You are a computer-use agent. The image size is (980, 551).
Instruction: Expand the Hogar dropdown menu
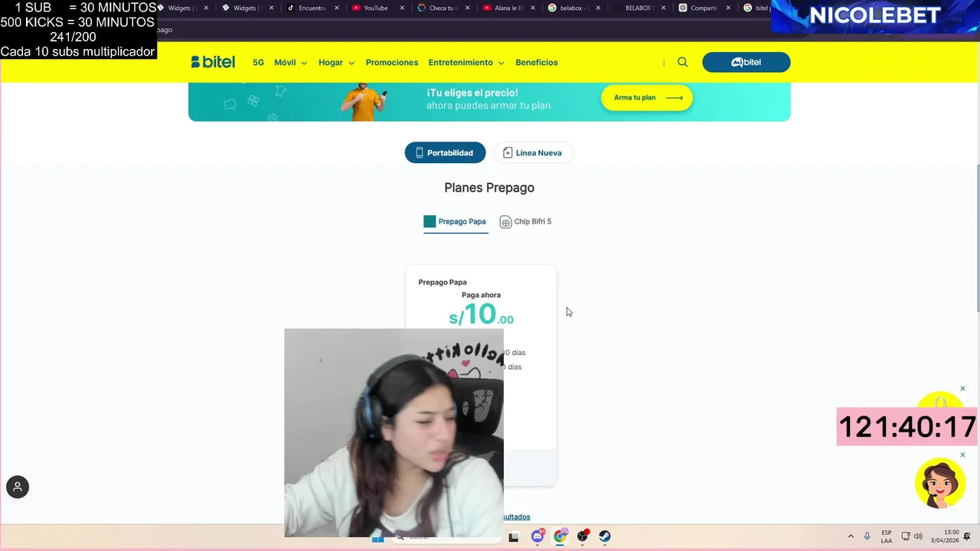click(336, 63)
